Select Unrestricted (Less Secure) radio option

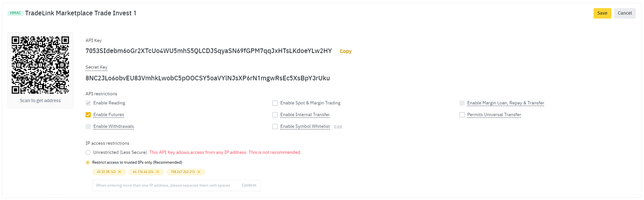click(x=88, y=153)
